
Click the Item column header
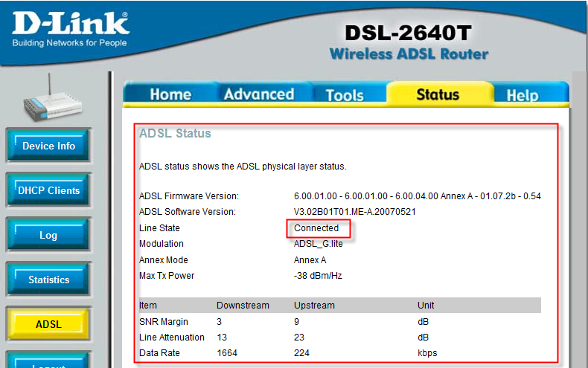(148, 306)
